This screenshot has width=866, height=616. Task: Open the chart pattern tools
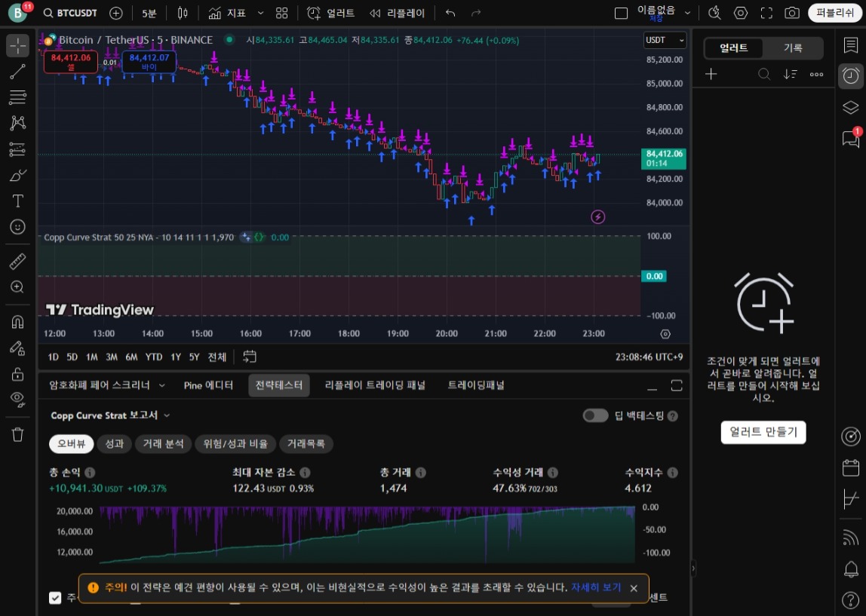click(17, 123)
